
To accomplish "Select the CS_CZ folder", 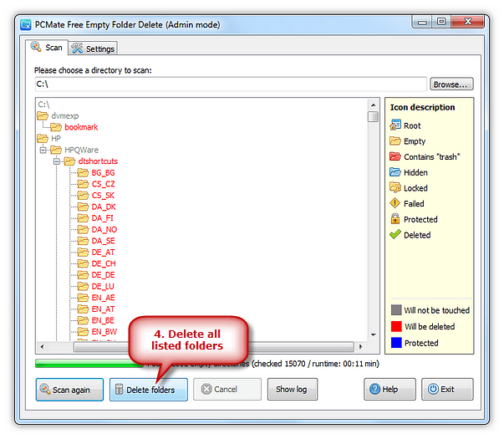I will coord(103,184).
